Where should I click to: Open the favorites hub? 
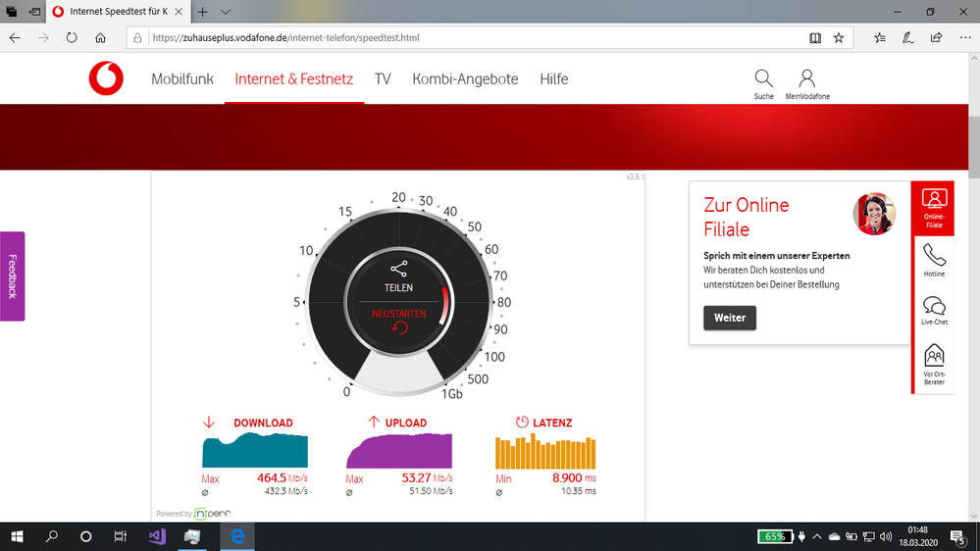click(x=880, y=38)
